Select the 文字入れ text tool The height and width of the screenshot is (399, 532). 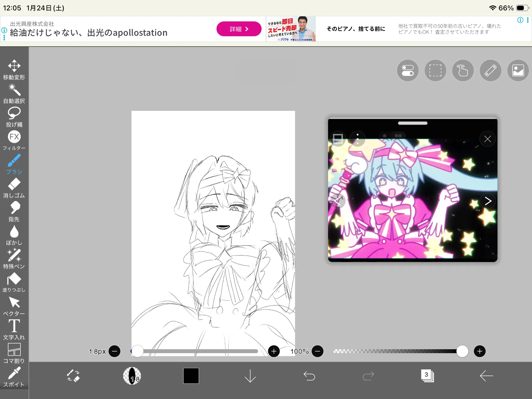pos(14,330)
